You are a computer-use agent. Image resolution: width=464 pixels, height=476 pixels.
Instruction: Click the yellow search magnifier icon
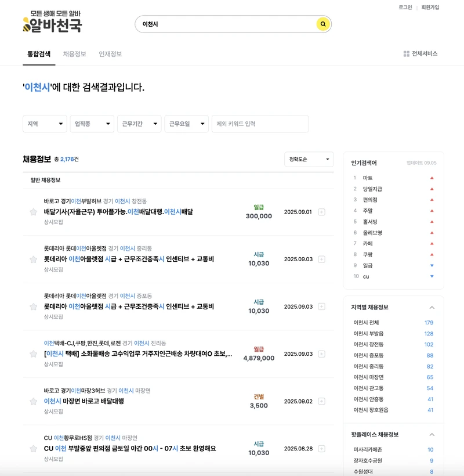click(323, 24)
